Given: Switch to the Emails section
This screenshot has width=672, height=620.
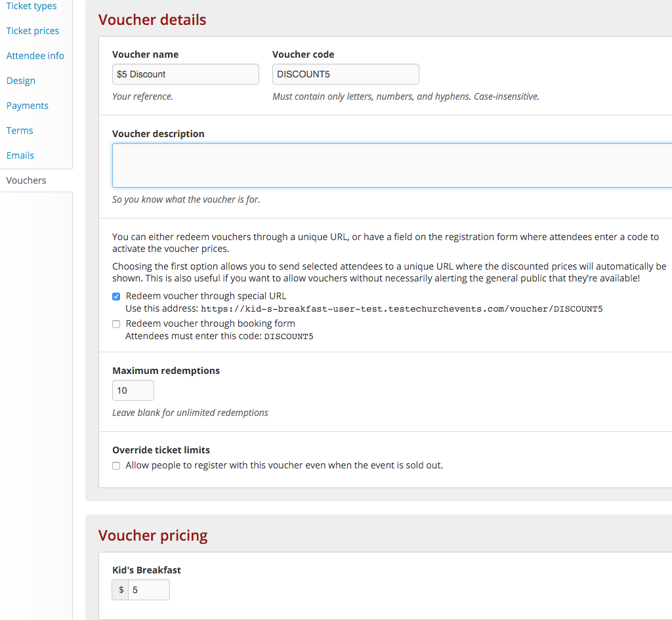Looking at the screenshot, I should pos(20,155).
